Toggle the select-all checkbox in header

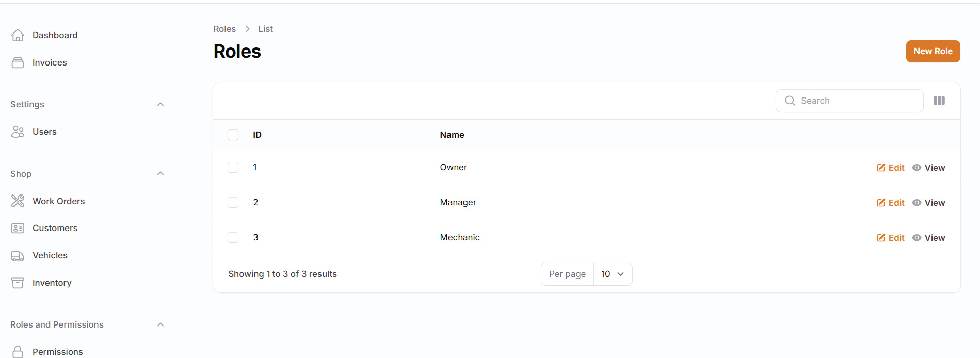[233, 135]
